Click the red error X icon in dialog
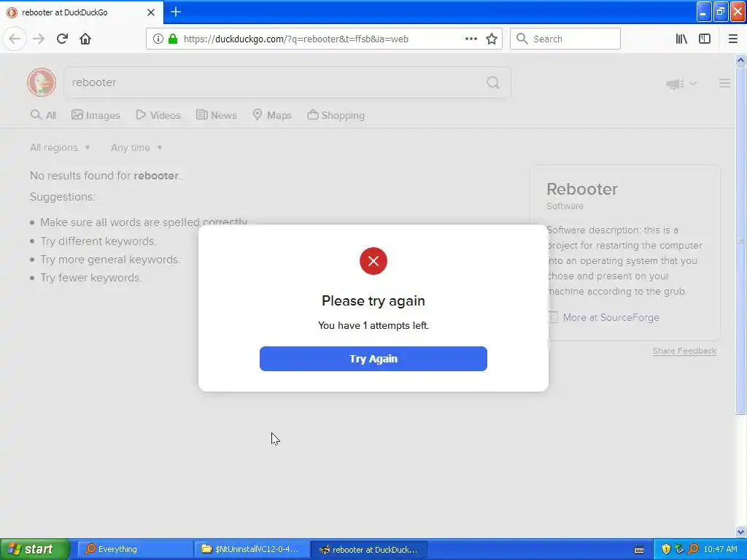The height and width of the screenshot is (560, 747). [x=373, y=261]
